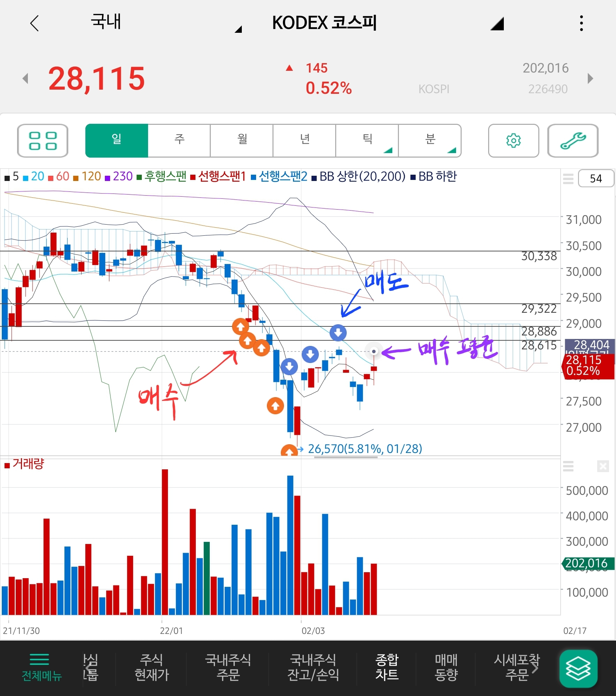The image size is (616, 696).
Task: Click the horizontal line label 30,338
Action: point(539,256)
